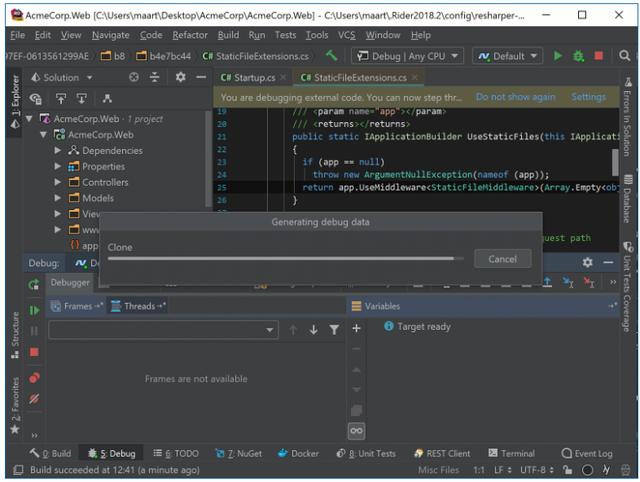Select the AcmeCorp.Web project node
The width and height of the screenshot is (640, 482).
100,135
